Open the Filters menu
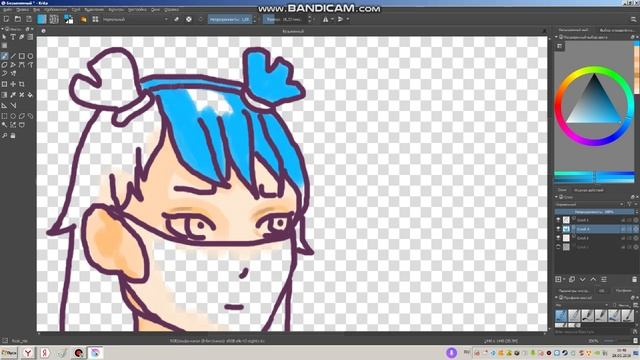 116,9
